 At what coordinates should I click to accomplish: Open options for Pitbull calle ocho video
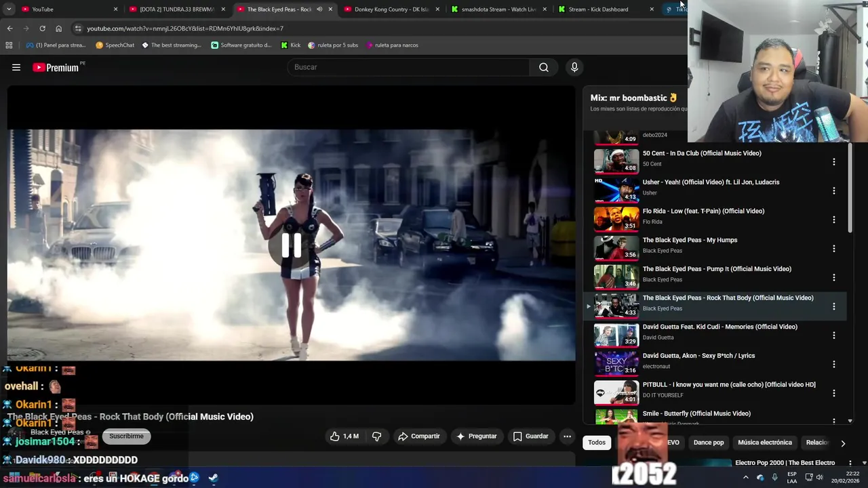pos(834,393)
